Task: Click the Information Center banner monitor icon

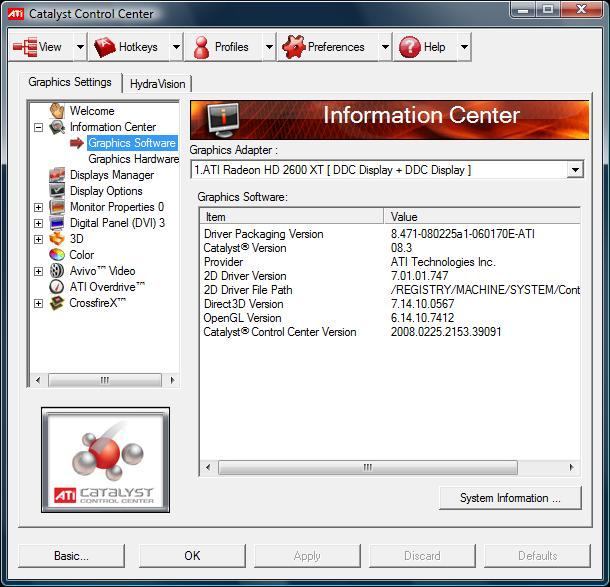Action: 223,120
